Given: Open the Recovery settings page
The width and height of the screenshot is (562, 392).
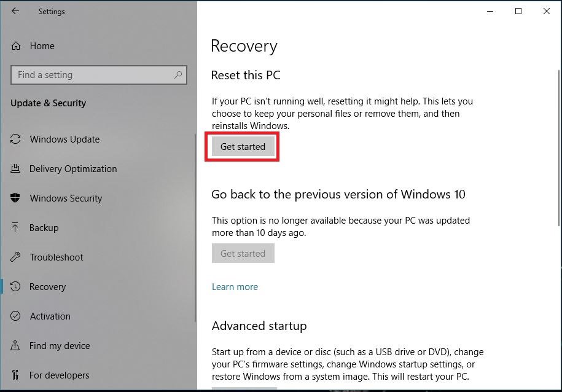Looking at the screenshot, I should [x=47, y=287].
